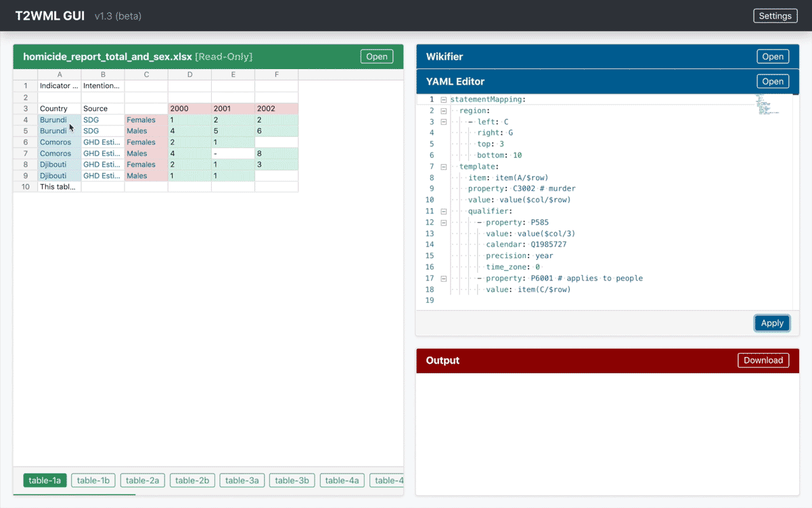This screenshot has height=508, width=812.
Task: Switch to the table-1b sheet tab
Action: pos(93,480)
